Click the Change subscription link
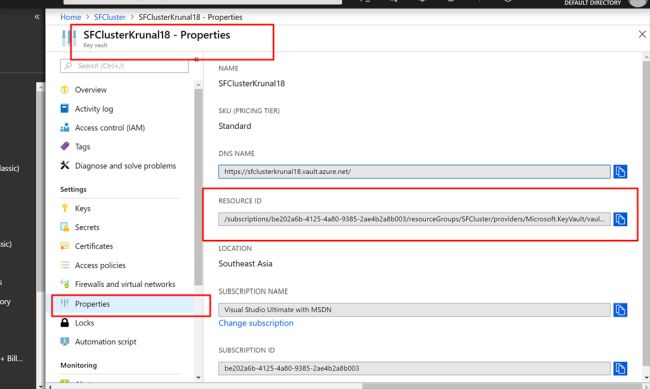 (256, 323)
